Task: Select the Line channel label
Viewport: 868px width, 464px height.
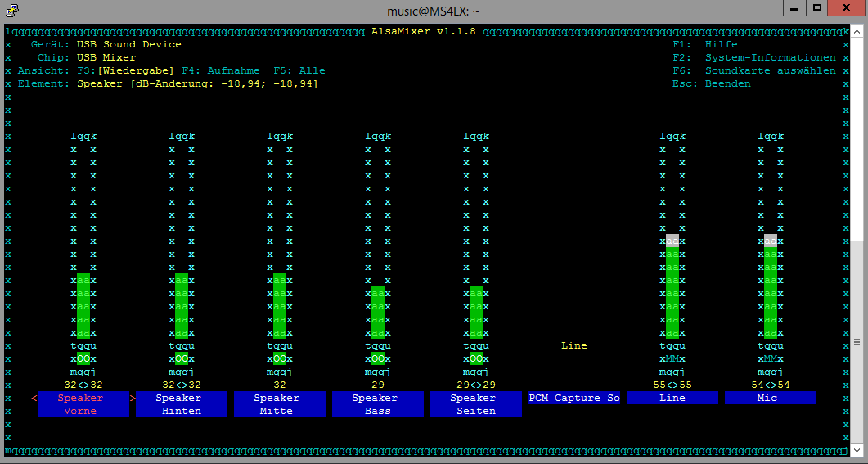Action: pyautogui.click(x=672, y=398)
